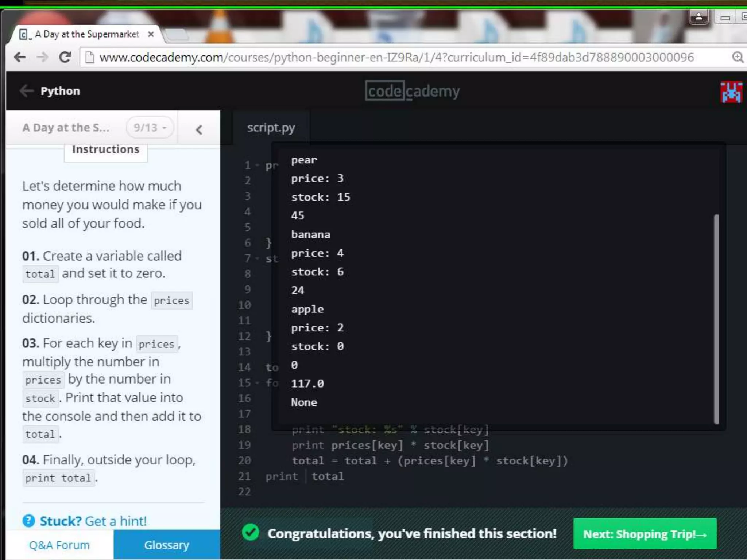Viewport: 747px width, 560px height.
Task: Click the blue Stuck question mark icon
Action: tap(28, 521)
